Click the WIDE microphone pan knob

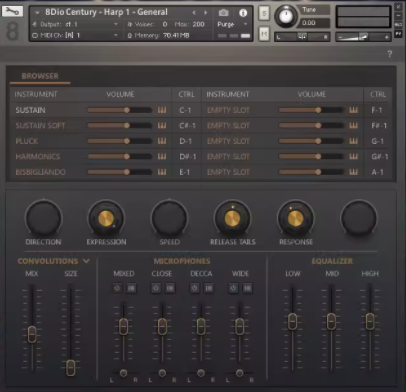(239, 373)
